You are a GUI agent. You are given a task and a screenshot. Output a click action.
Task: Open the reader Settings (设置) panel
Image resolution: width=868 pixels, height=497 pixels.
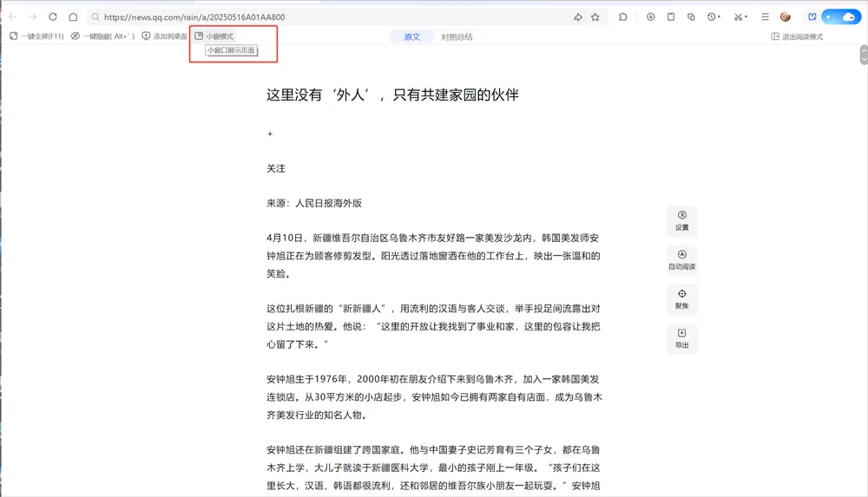click(682, 221)
